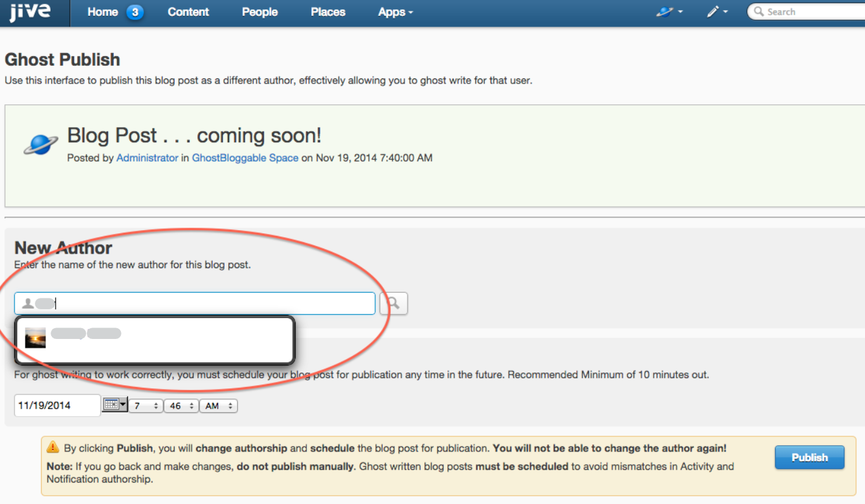Open the GhostBloggable Space link
Viewport: 865px width, 504px height.
[245, 158]
